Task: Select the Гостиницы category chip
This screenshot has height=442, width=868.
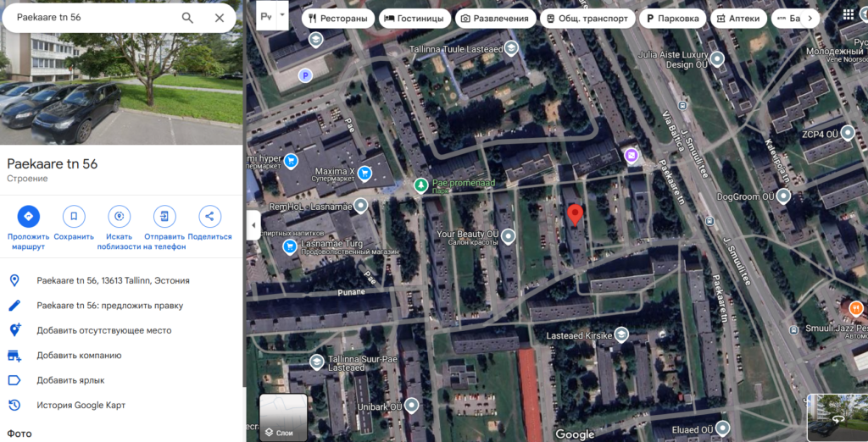Action: pyautogui.click(x=414, y=19)
